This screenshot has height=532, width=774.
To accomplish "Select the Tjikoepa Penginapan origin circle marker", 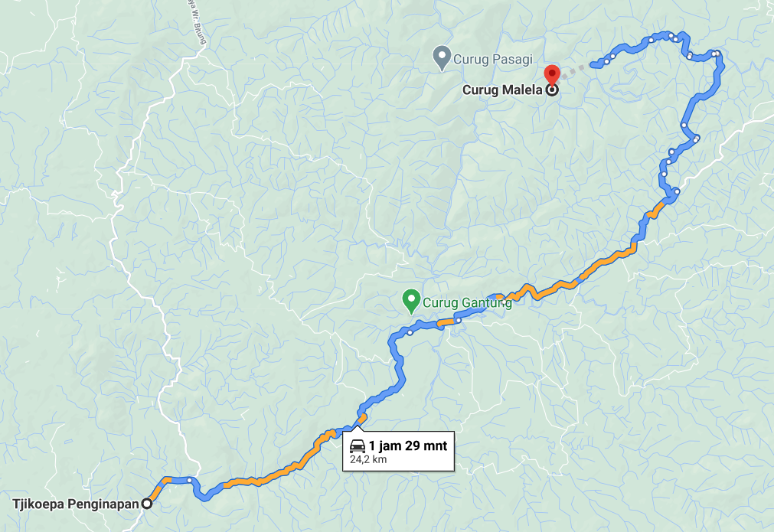I will [x=146, y=504].
